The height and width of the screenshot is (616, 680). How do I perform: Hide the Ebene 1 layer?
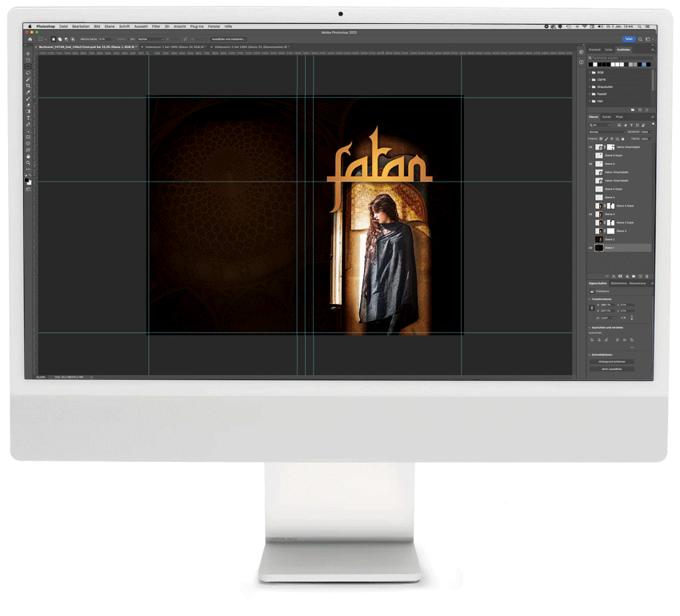[591, 248]
